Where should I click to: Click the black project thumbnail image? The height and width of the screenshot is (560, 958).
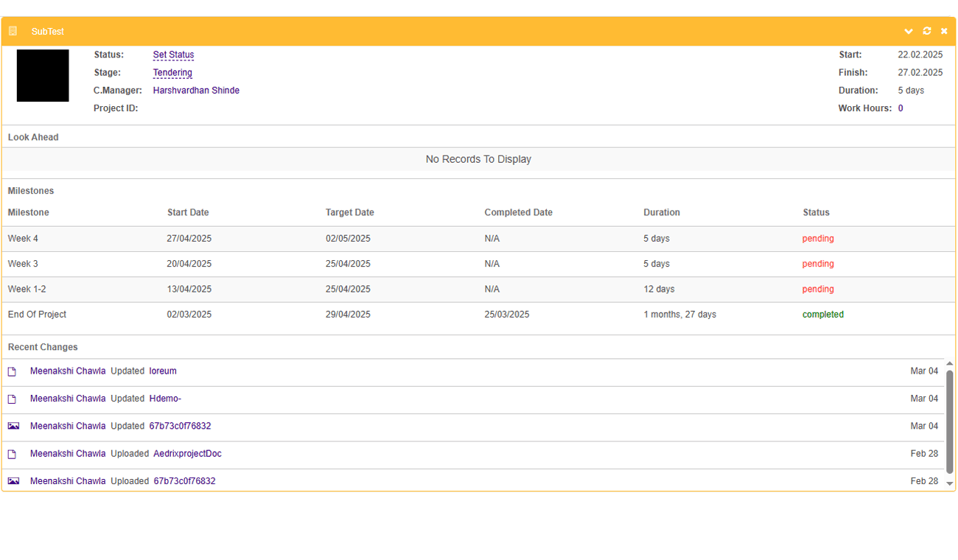(43, 76)
